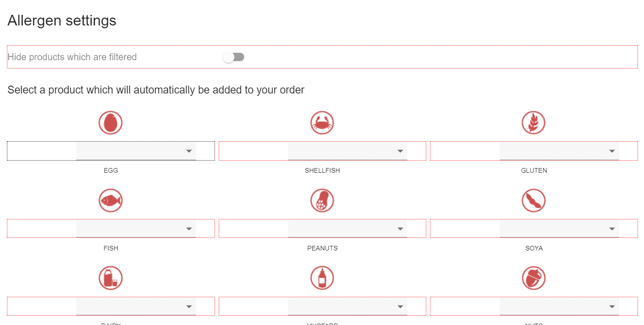Toggle Hide products which are filtered switch
This screenshot has width=644, height=325.
(x=233, y=57)
